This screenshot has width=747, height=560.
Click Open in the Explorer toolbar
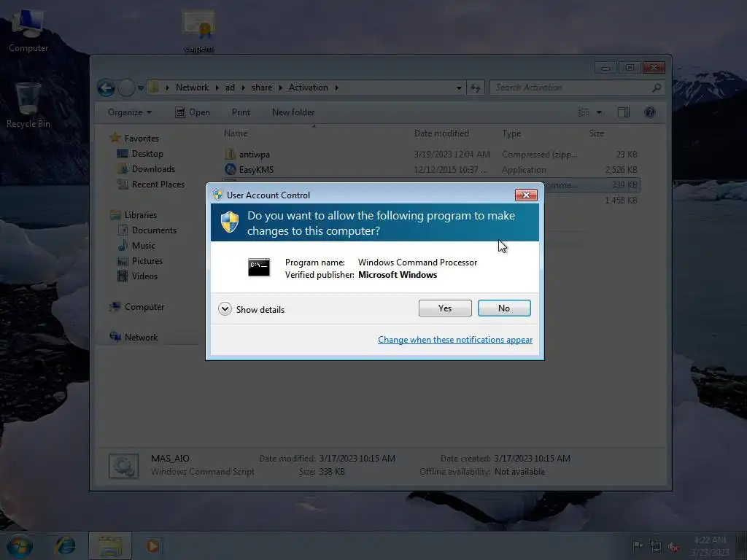click(x=193, y=112)
